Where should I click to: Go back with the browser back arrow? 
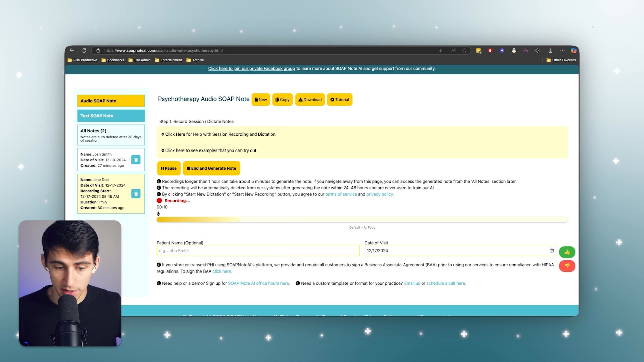72,50
